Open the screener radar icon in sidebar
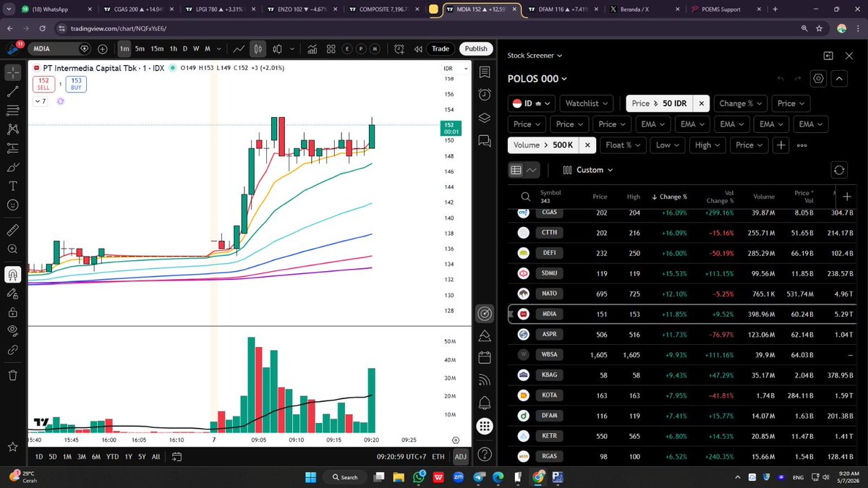Viewport: 868px width, 488px height. (x=485, y=314)
